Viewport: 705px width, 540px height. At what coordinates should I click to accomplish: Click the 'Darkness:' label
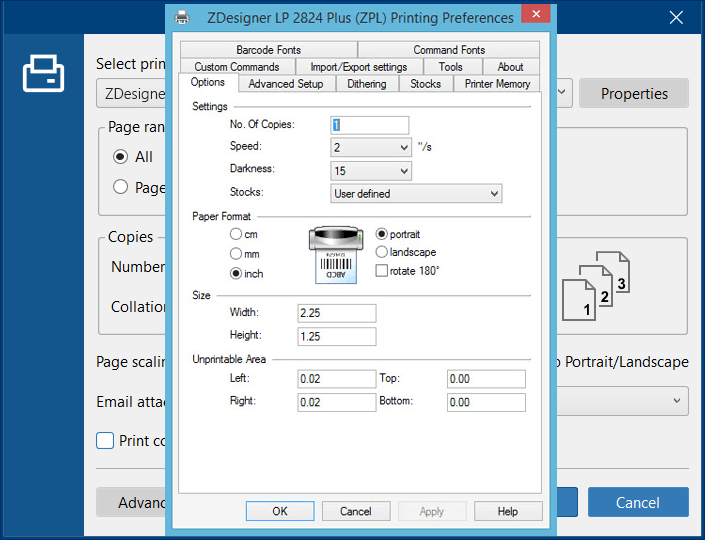tap(252, 169)
